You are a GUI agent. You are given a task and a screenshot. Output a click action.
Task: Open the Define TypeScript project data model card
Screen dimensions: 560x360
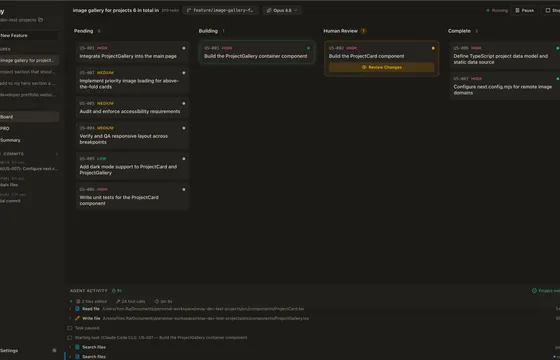click(505, 55)
